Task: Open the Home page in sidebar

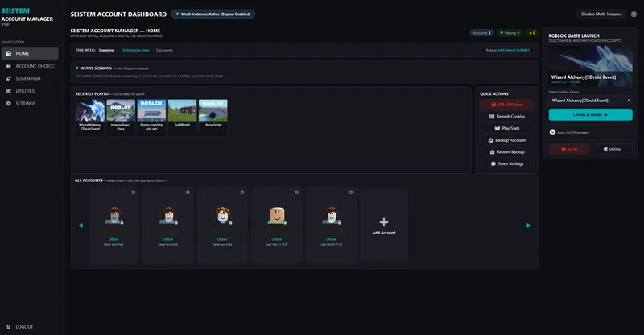Action: [x=30, y=53]
